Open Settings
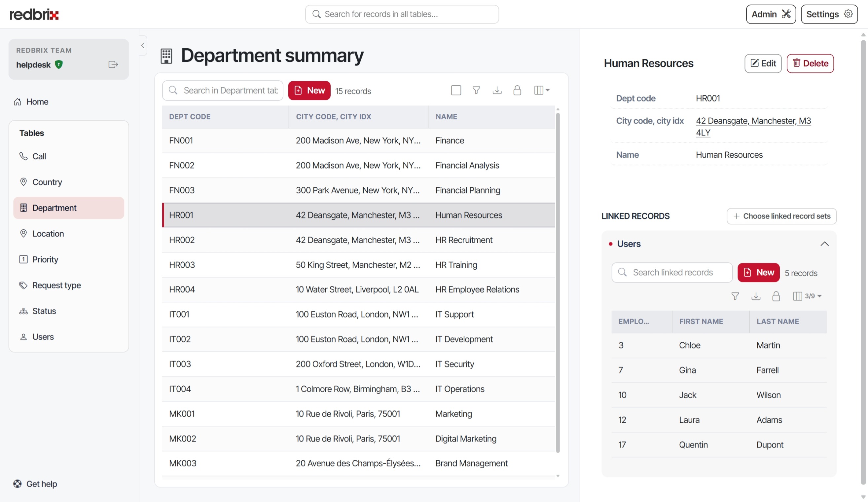This screenshot has width=868, height=502. point(829,14)
